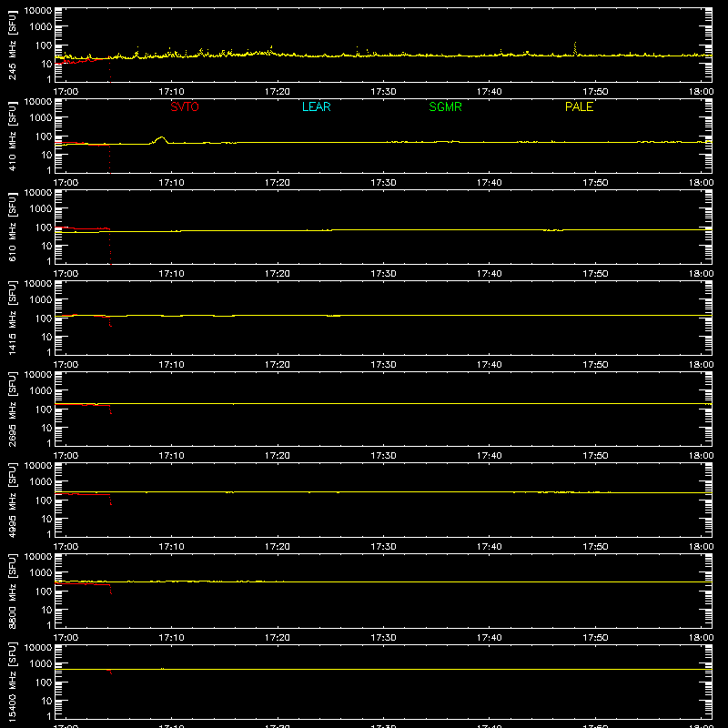This screenshot has width=728, height=728.
Task: Click the red SVTO station label
Action: click(185, 106)
